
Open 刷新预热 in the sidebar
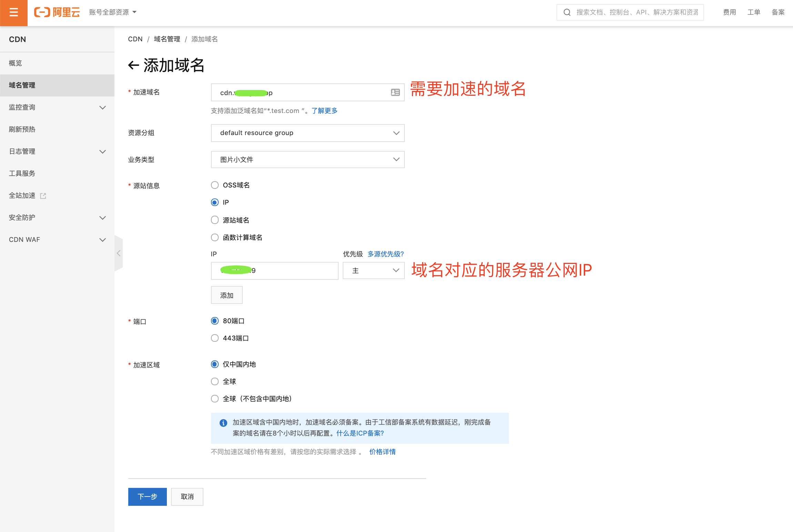22,129
